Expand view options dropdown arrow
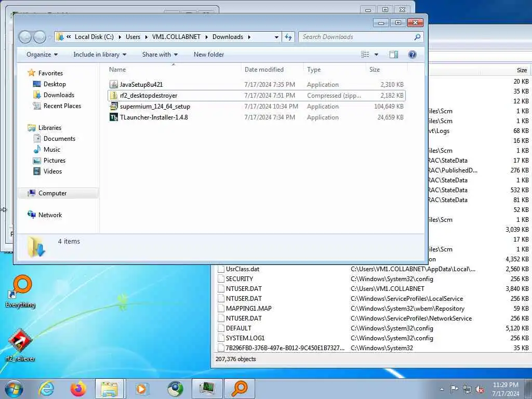This screenshot has height=399, width=532. (x=376, y=55)
